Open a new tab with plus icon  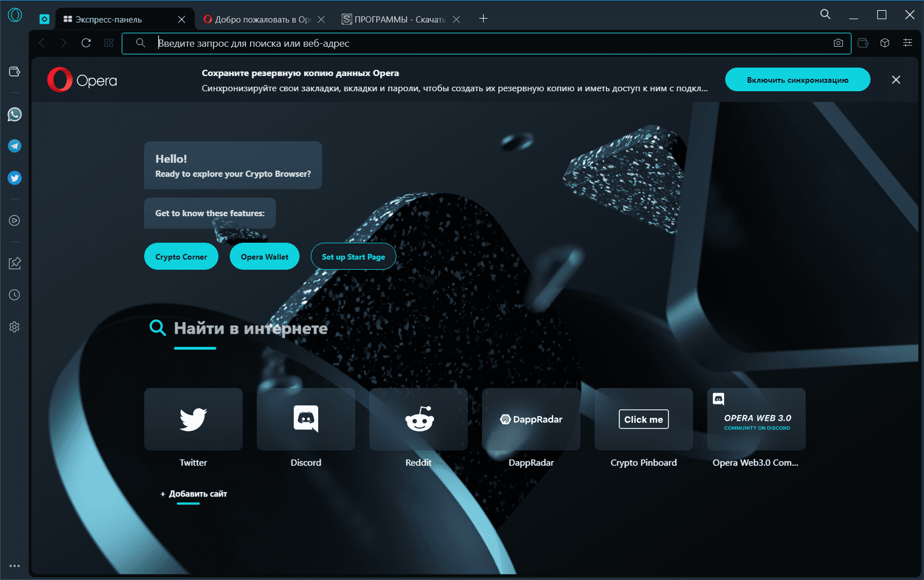pyautogui.click(x=483, y=19)
